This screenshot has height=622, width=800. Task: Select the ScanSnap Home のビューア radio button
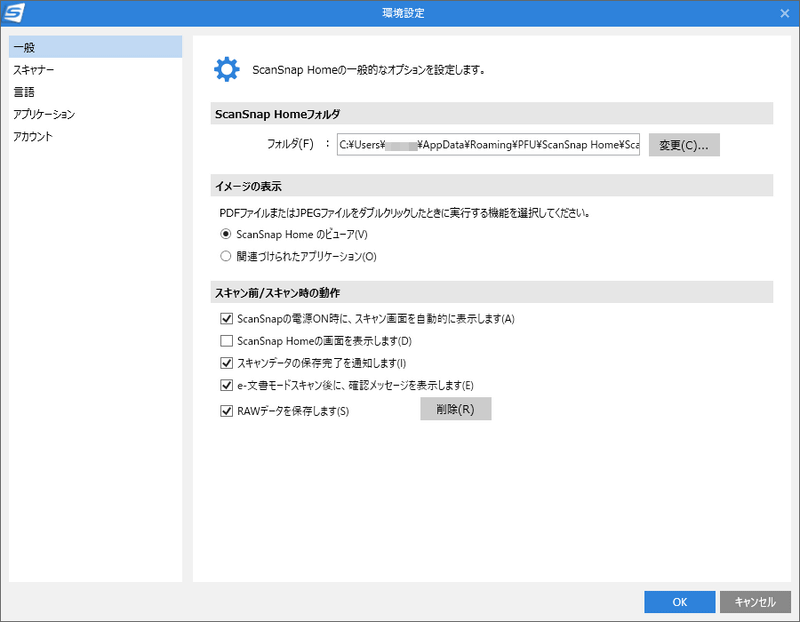click(228, 233)
